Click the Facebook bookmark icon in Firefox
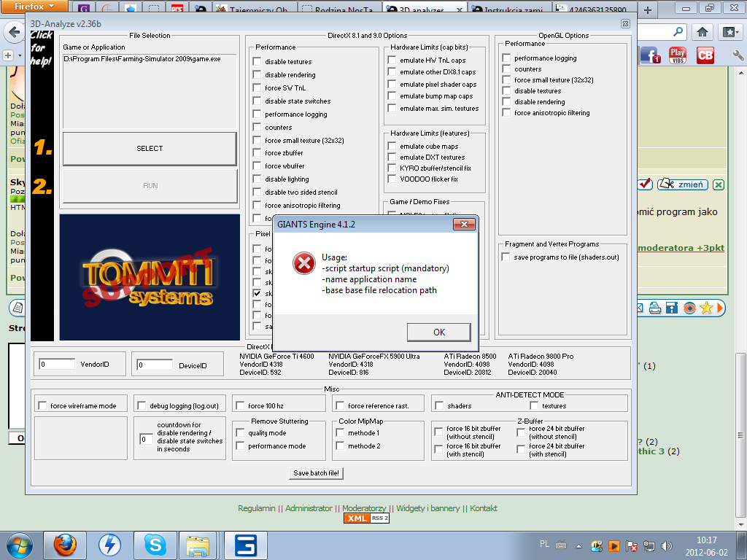747x560 pixels. click(650, 55)
